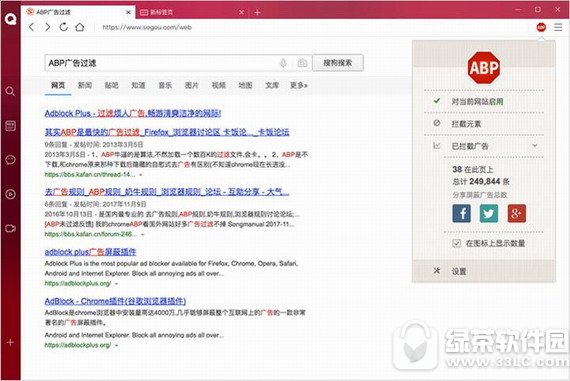Open the sidebar chat bubble icon
This screenshot has height=381, width=570.
pos(10,160)
